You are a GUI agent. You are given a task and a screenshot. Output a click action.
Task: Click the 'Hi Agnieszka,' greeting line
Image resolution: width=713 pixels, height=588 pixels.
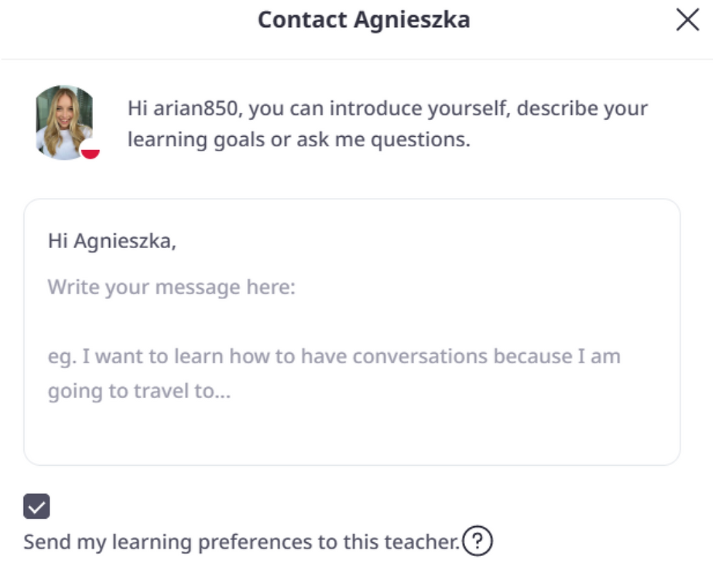(x=112, y=241)
